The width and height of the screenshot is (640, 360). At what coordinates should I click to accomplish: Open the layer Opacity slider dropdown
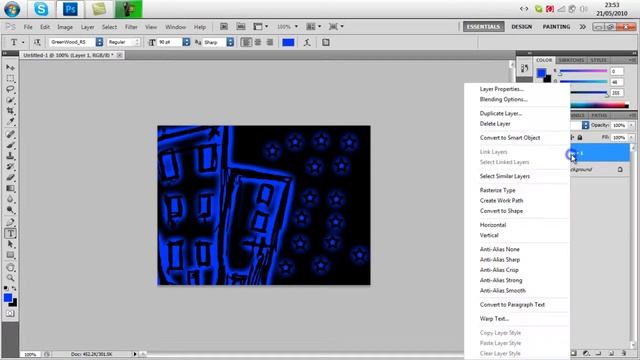click(631, 125)
